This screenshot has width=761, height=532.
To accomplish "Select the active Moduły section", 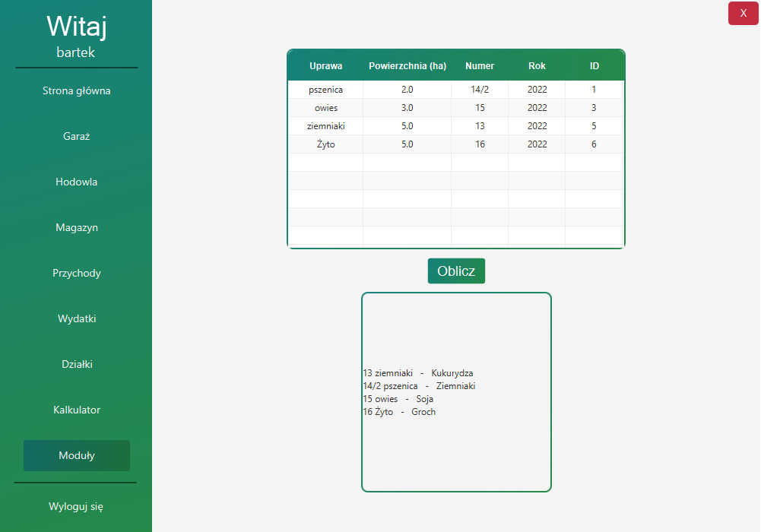I will 76,455.
